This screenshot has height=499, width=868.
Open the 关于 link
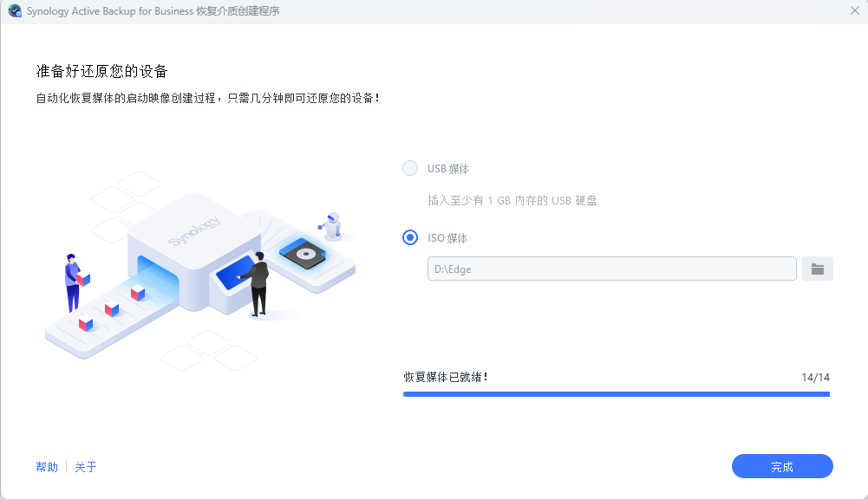click(x=86, y=467)
